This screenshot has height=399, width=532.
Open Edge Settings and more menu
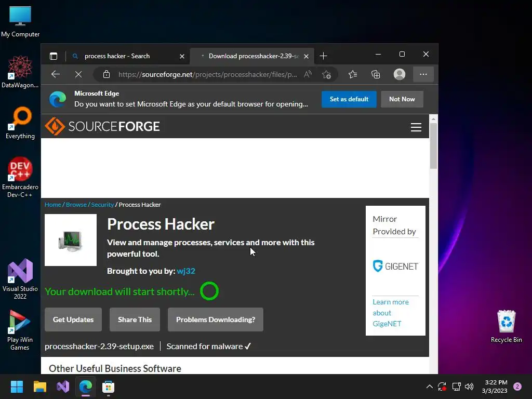423,74
